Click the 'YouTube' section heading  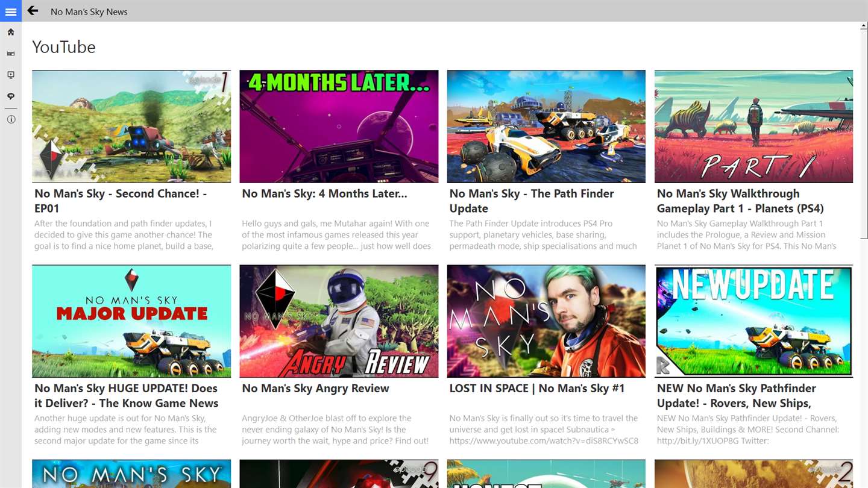pos(64,47)
